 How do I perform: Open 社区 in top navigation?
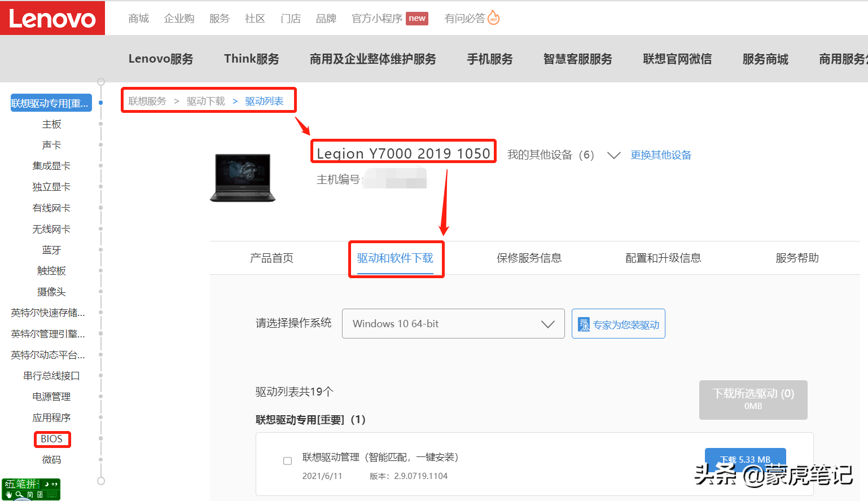coord(255,19)
